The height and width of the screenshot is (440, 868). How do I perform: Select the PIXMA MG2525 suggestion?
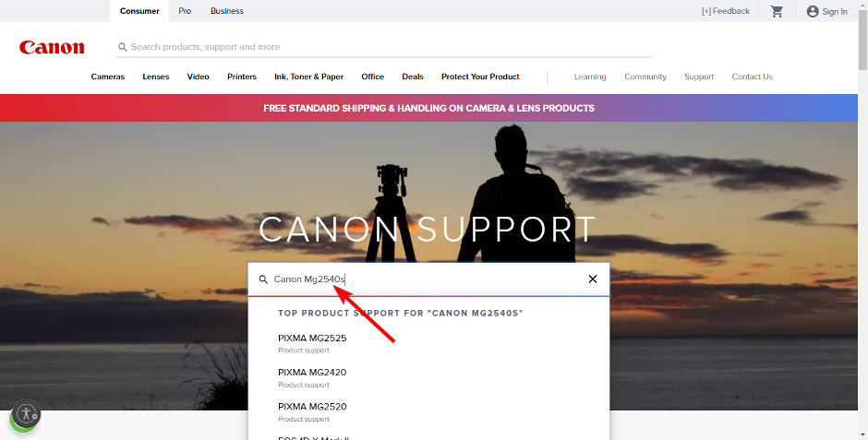pyautogui.click(x=312, y=343)
